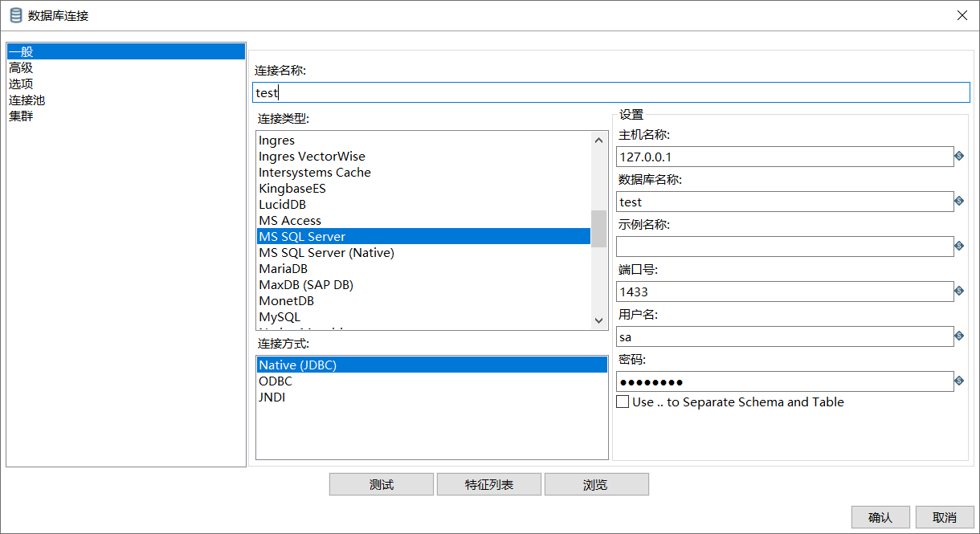Viewport: 980px width, 534px height.
Task: Click variable icon next to 主机名称 field
Action: click(959, 156)
